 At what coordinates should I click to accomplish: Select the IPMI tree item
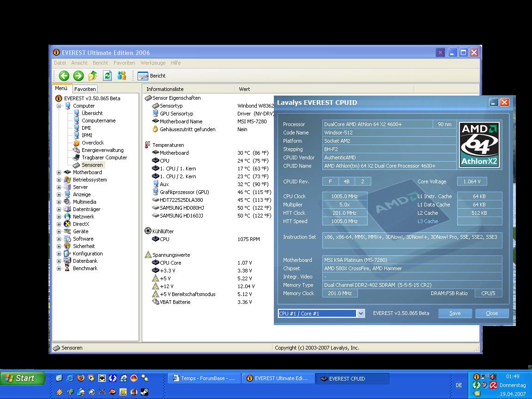[x=87, y=135]
